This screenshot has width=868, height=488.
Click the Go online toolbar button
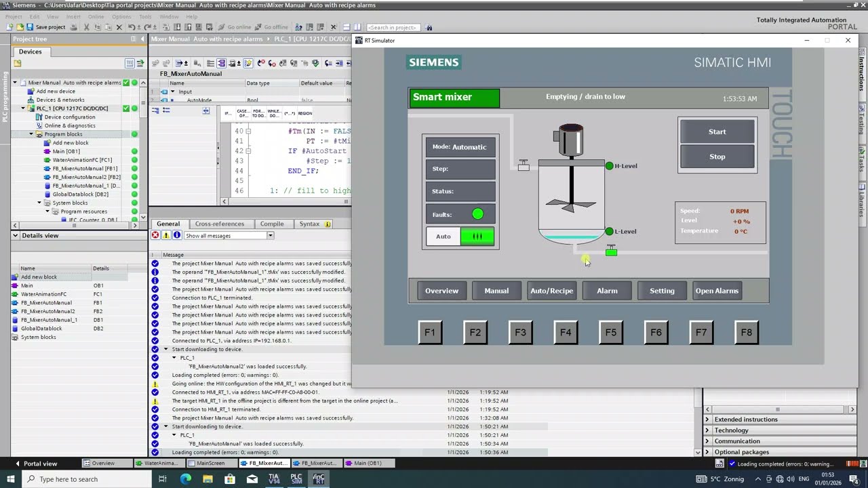coord(234,27)
